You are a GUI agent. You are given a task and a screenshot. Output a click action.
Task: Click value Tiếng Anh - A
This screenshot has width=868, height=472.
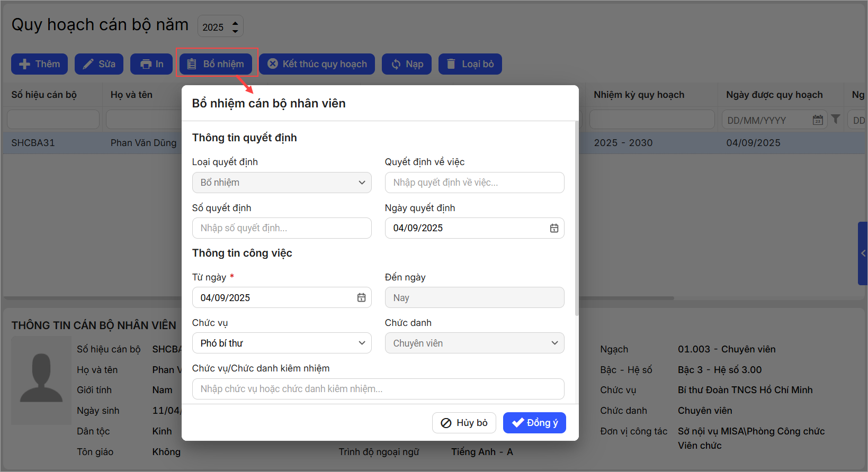click(482, 452)
